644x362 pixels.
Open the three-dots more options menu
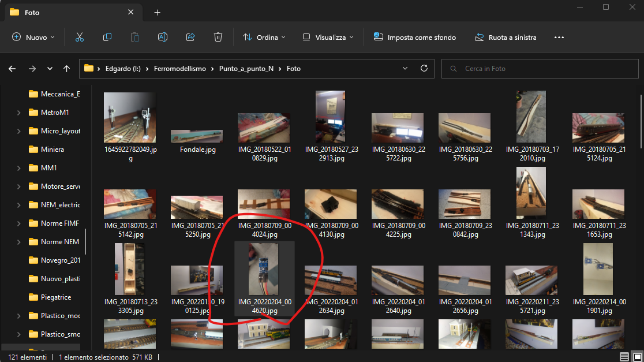(559, 37)
